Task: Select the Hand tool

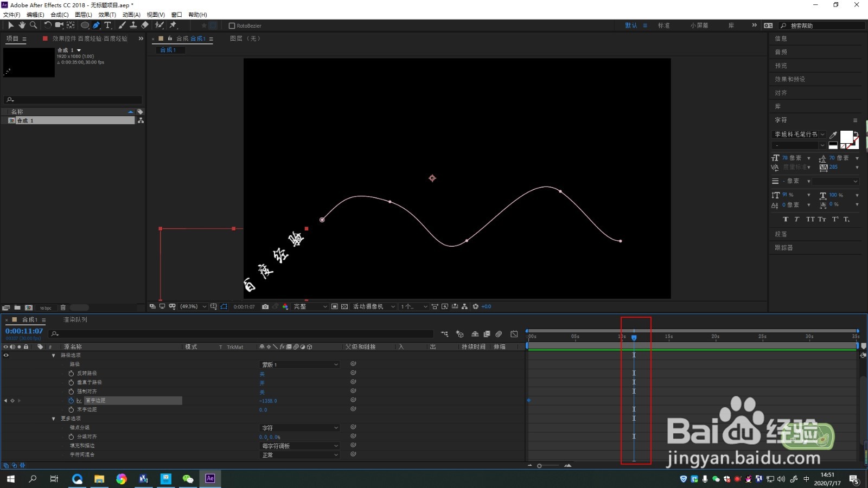Action: click(22, 25)
